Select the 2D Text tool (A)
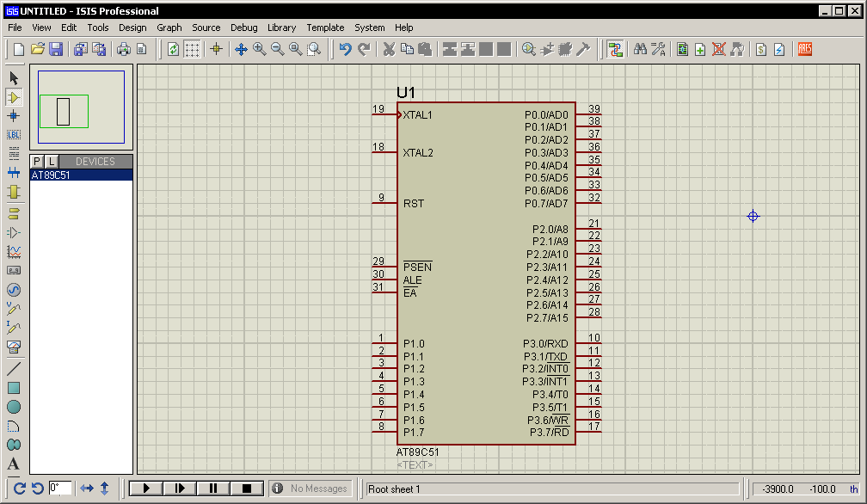Screen dimensions: 867x504 pos(14,464)
